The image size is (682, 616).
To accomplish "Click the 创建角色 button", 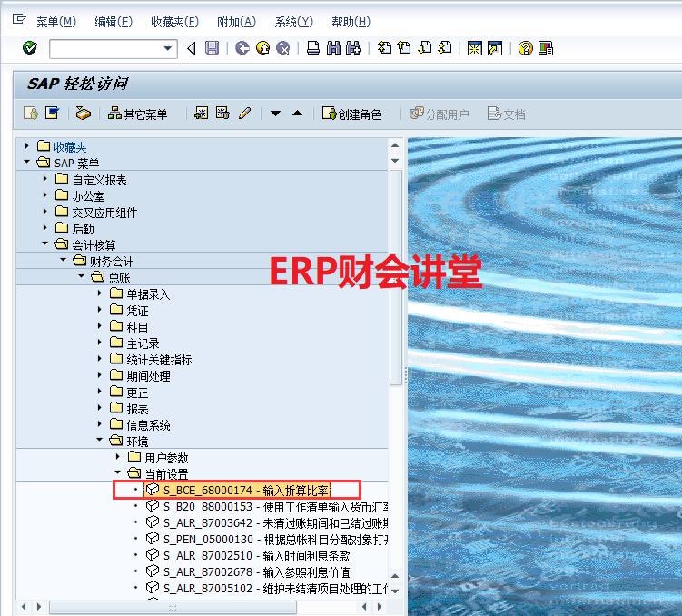I will pos(351,114).
